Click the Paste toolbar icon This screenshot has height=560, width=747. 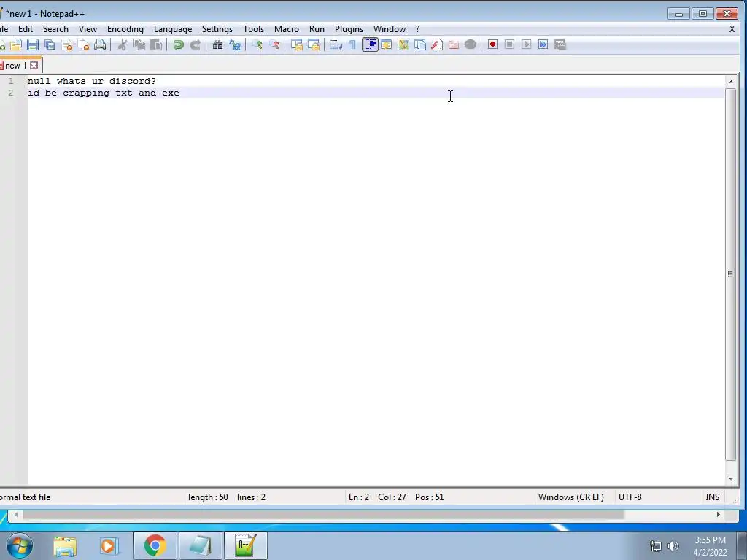tap(156, 44)
